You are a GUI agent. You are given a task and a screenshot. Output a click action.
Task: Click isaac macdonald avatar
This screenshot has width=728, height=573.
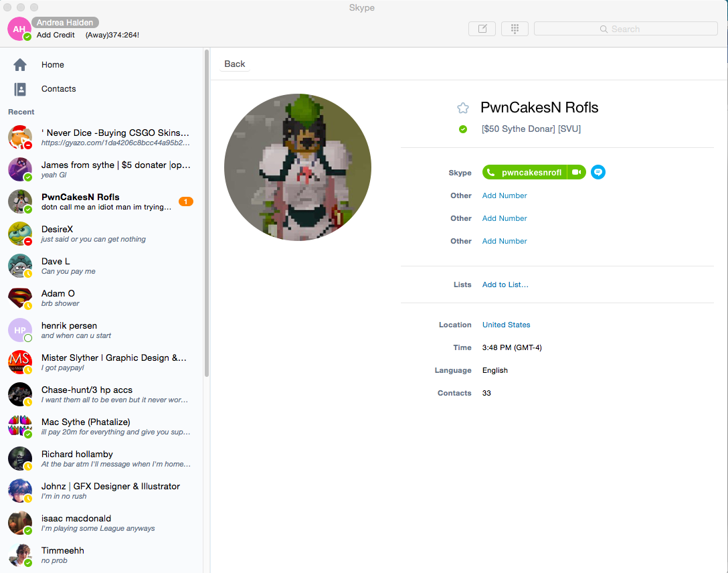(x=20, y=523)
